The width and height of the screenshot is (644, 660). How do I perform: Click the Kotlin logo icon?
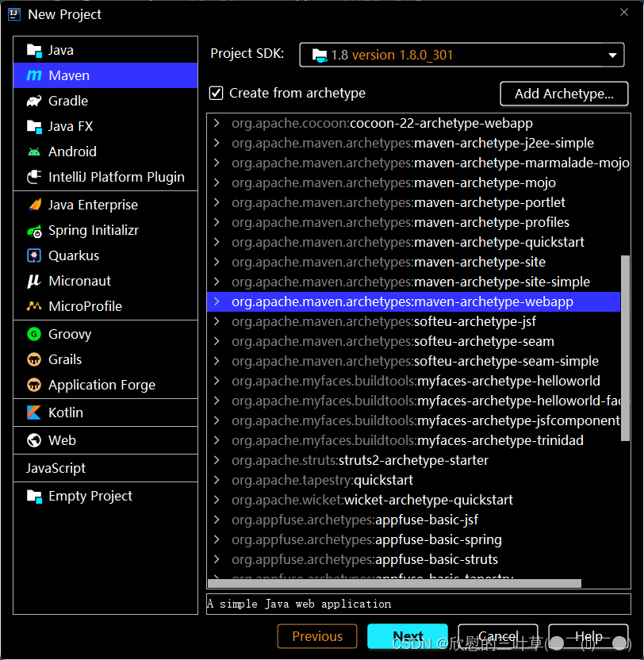pyautogui.click(x=34, y=412)
